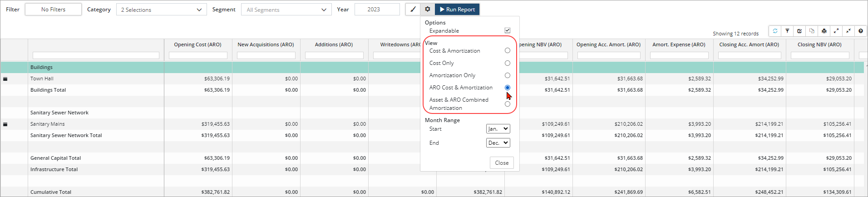Select Amortization Only radio option
The height and width of the screenshot is (197, 868).
click(507, 75)
